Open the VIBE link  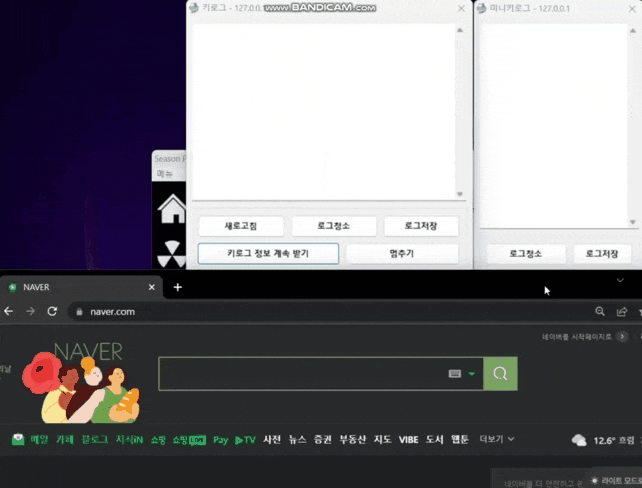[x=409, y=440]
